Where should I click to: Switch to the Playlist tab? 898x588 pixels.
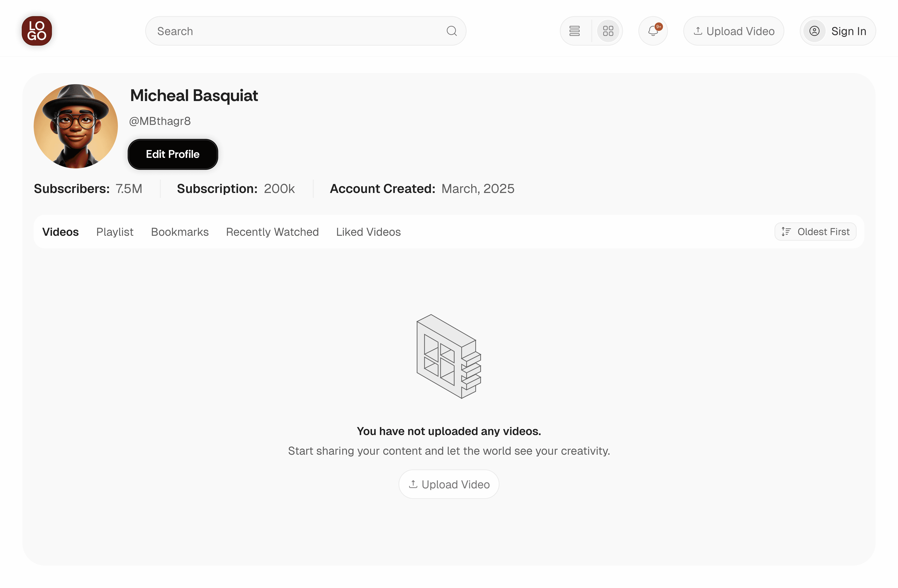[115, 232]
